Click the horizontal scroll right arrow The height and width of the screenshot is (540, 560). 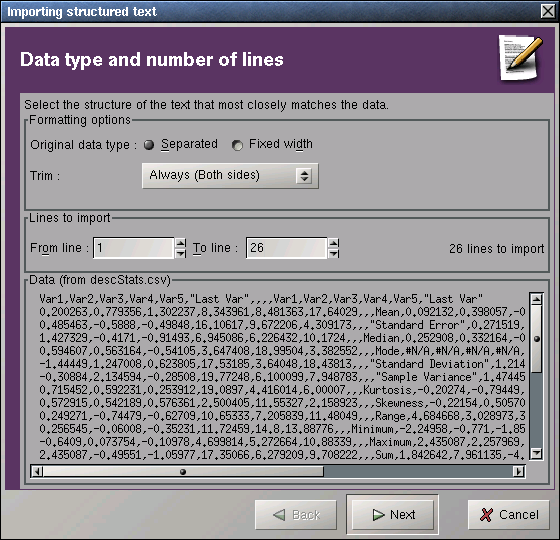click(519, 472)
